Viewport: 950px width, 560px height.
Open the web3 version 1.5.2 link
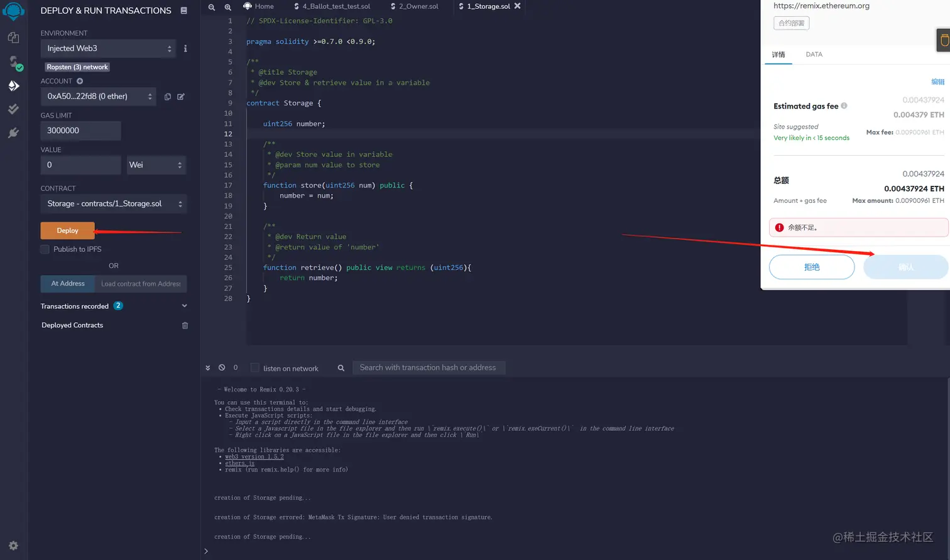coord(254,456)
